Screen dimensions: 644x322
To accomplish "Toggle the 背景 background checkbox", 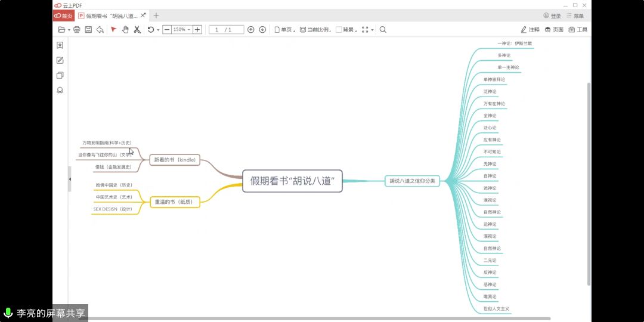I will pyautogui.click(x=339, y=29).
